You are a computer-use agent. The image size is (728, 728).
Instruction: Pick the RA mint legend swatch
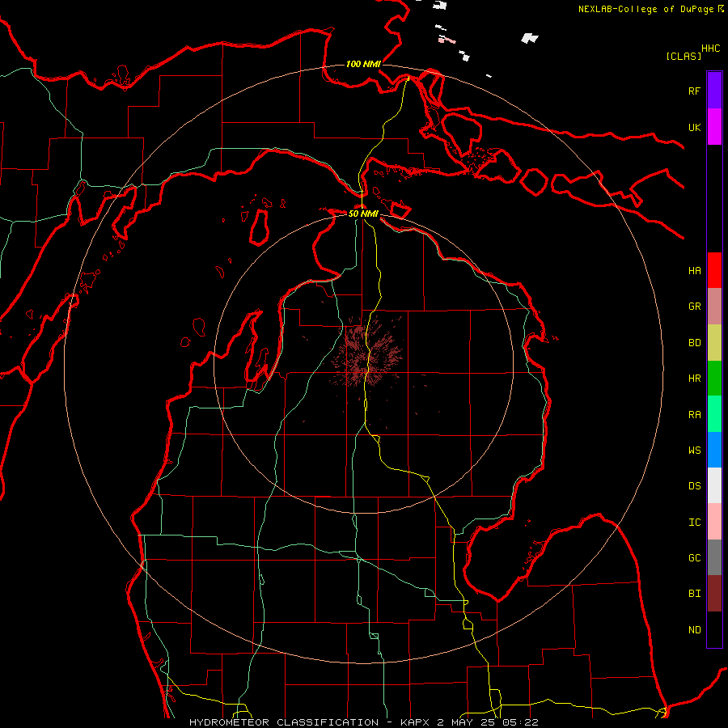(714, 414)
